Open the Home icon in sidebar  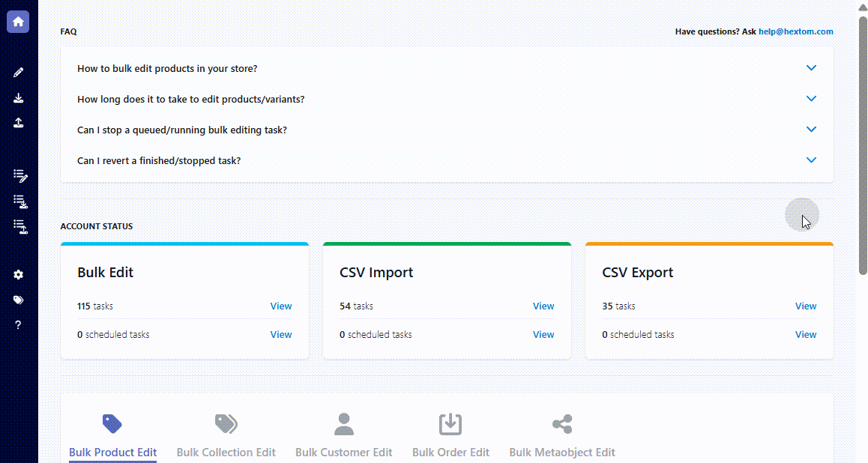pos(18,22)
